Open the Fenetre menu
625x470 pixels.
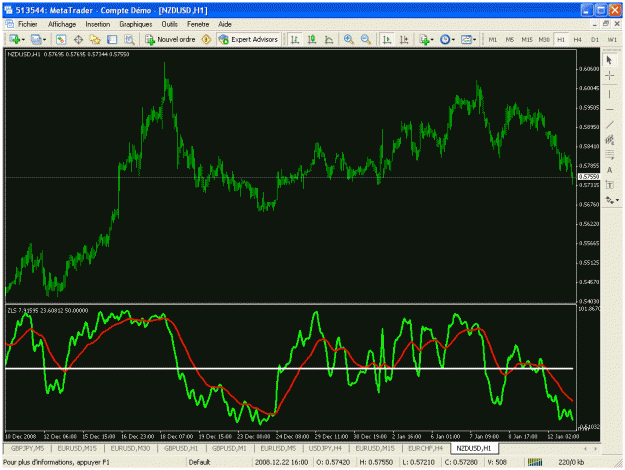click(x=198, y=24)
